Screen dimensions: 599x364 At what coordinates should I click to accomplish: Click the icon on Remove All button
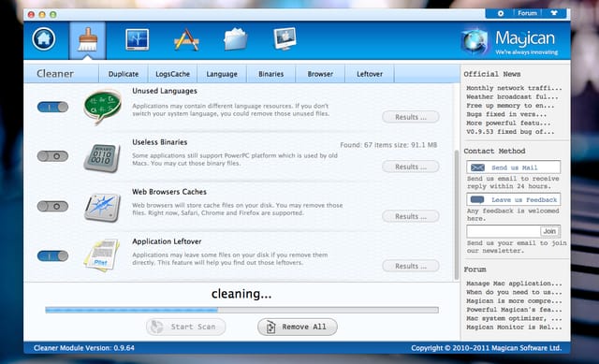coord(270,327)
